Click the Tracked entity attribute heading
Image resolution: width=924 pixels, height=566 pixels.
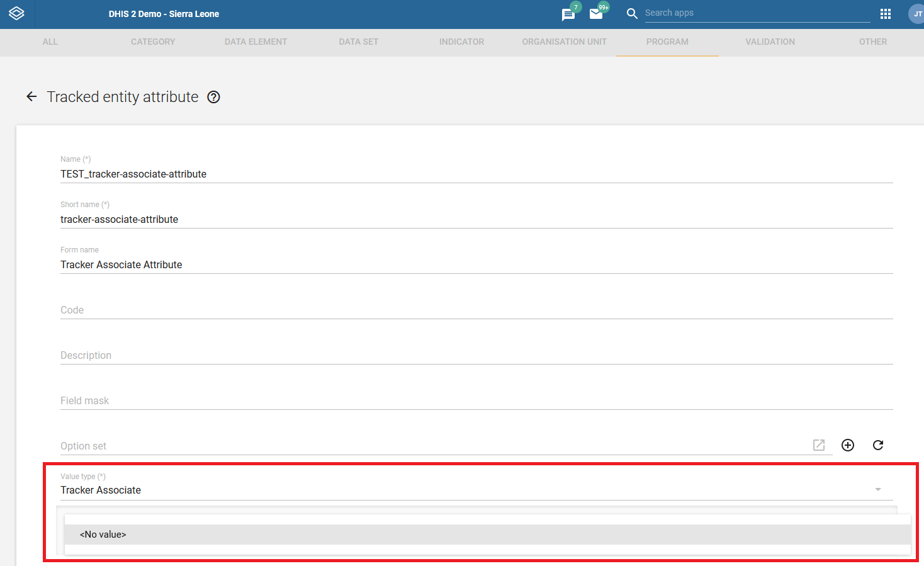click(123, 97)
